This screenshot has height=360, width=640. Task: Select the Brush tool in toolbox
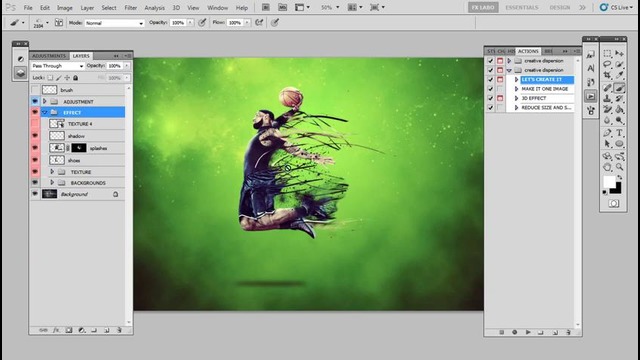620,87
